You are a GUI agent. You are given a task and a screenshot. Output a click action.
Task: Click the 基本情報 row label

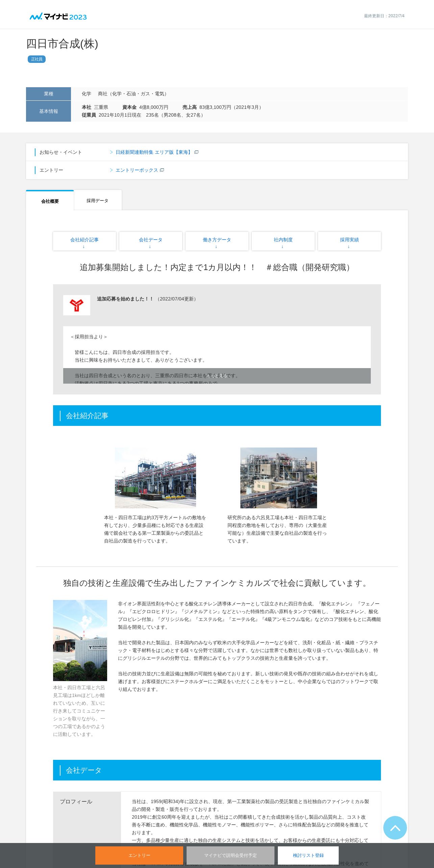pyautogui.click(x=48, y=111)
